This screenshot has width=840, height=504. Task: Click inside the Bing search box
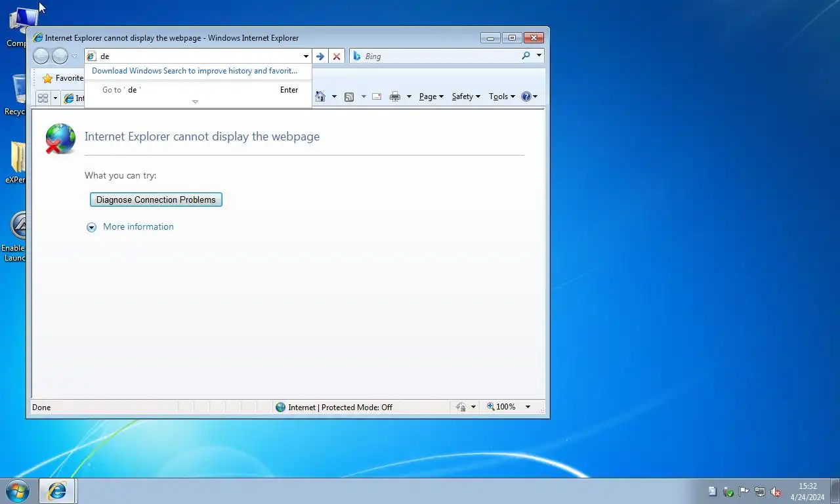click(441, 56)
